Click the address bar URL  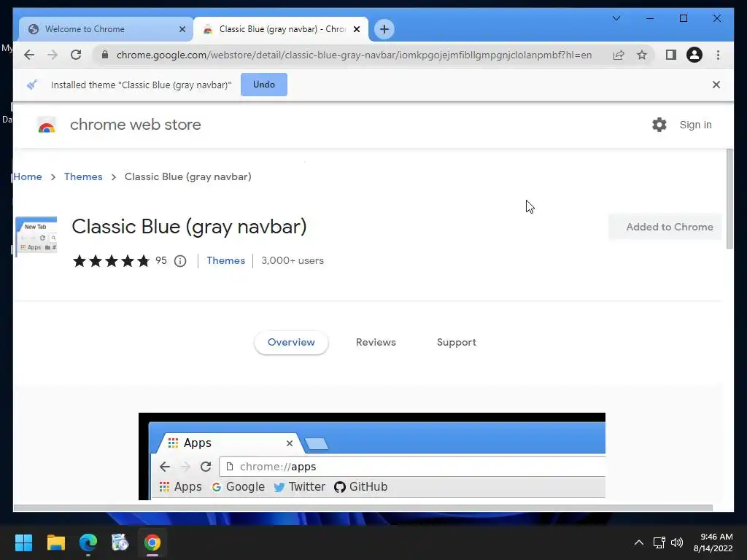(354, 55)
